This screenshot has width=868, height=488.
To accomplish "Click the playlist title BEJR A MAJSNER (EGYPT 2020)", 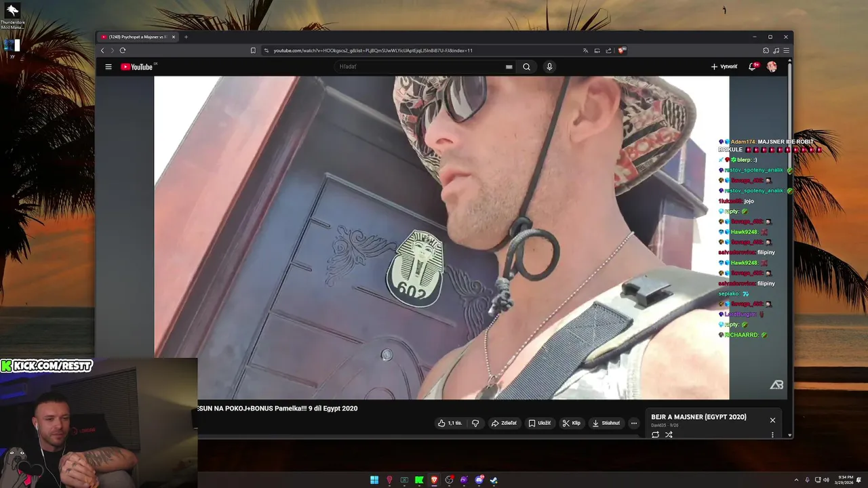I will (698, 417).
